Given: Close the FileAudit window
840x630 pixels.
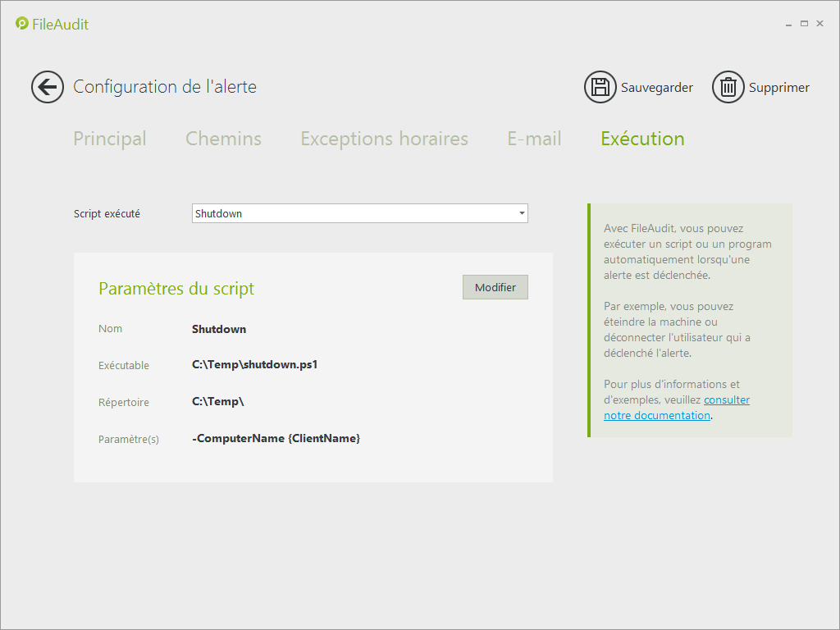Looking at the screenshot, I should click(x=819, y=24).
